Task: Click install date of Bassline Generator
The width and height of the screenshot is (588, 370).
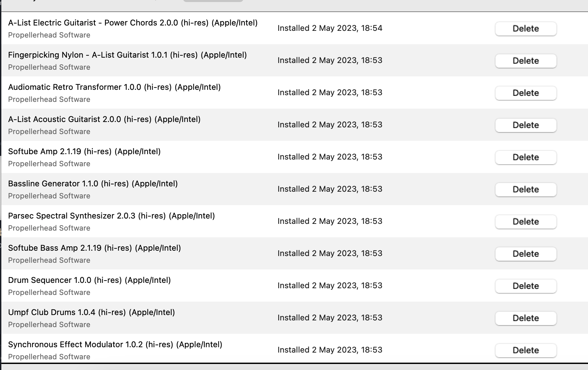Action: [330, 189]
